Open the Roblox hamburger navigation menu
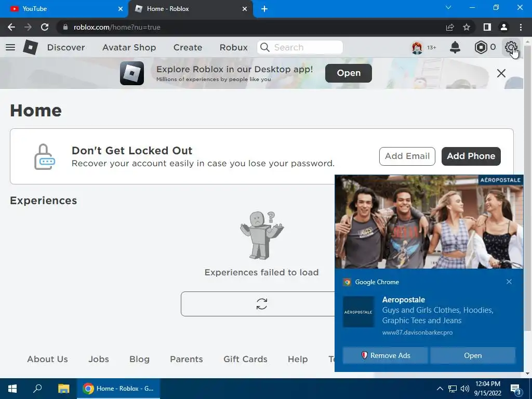This screenshot has width=532, height=399. click(x=10, y=47)
